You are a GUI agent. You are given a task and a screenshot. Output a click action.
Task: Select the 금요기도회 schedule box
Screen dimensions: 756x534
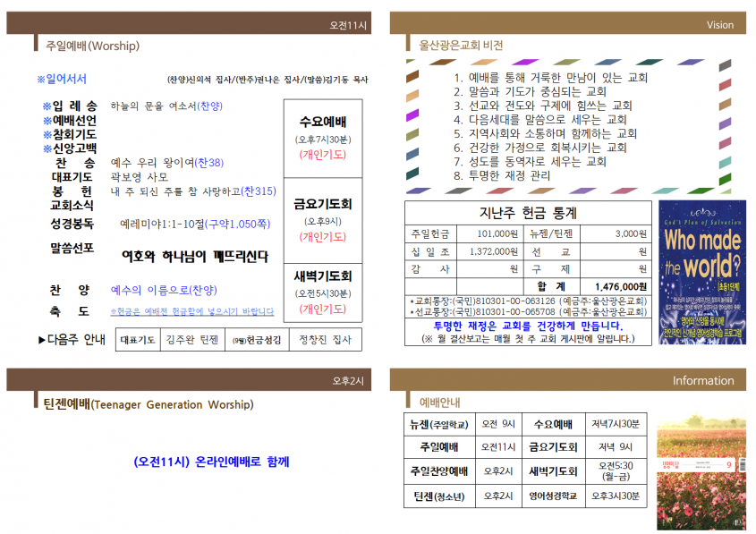coord(323,221)
